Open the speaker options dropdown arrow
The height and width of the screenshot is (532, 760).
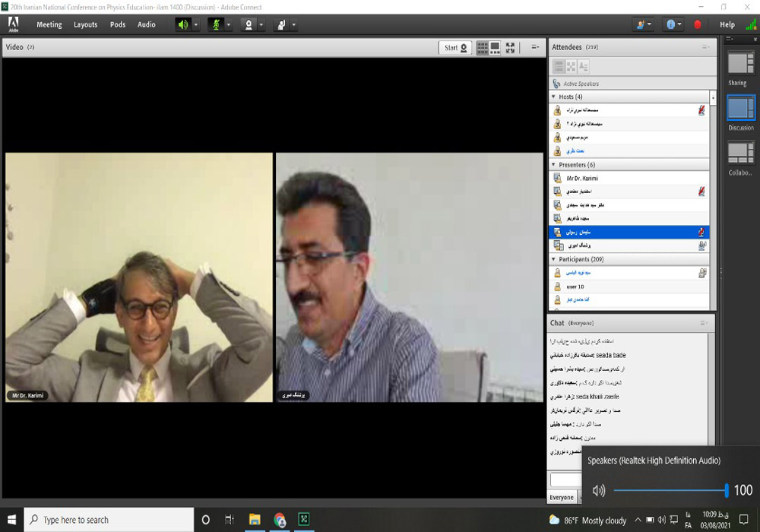pyautogui.click(x=196, y=24)
